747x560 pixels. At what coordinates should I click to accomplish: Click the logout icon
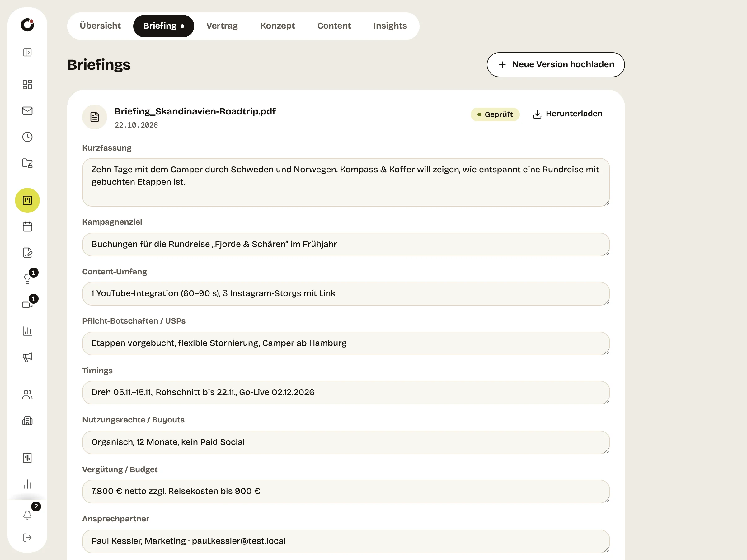(x=27, y=538)
